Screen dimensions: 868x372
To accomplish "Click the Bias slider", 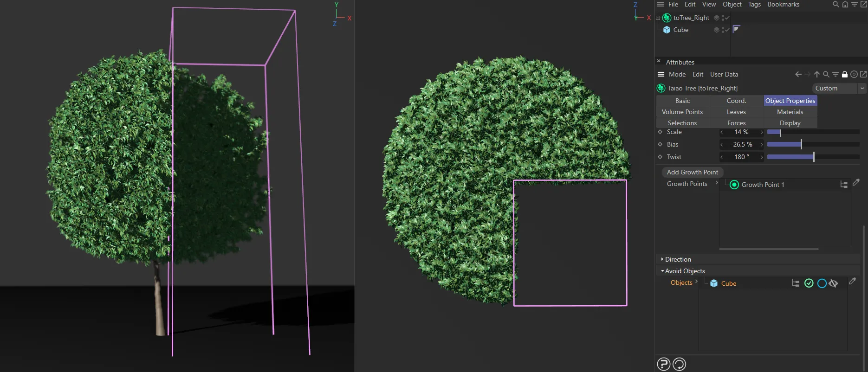I will coord(813,145).
